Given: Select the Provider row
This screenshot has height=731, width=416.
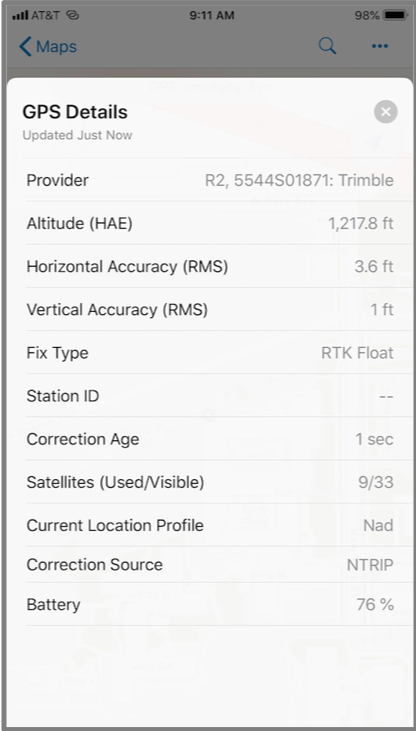Looking at the screenshot, I should pyautogui.click(x=210, y=180).
